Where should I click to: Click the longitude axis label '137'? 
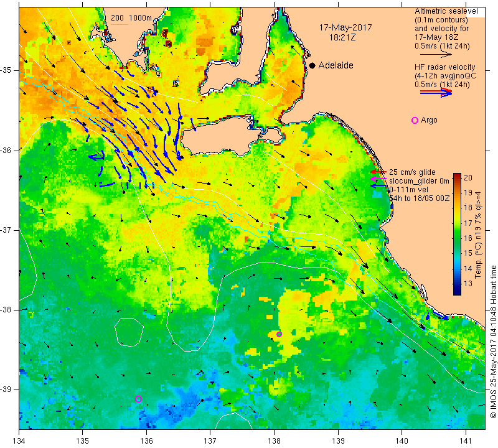click(x=210, y=441)
